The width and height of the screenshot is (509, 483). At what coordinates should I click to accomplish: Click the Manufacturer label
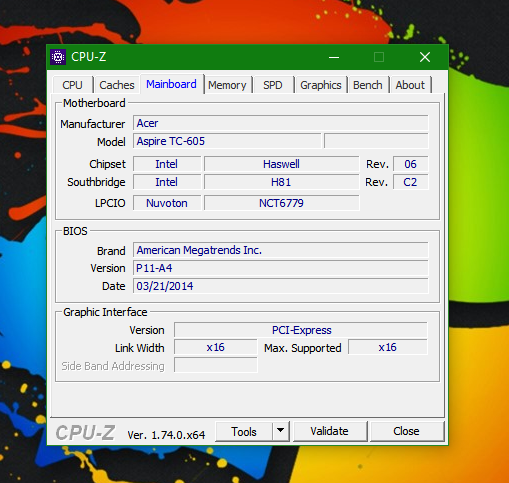pyautogui.click(x=93, y=124)
